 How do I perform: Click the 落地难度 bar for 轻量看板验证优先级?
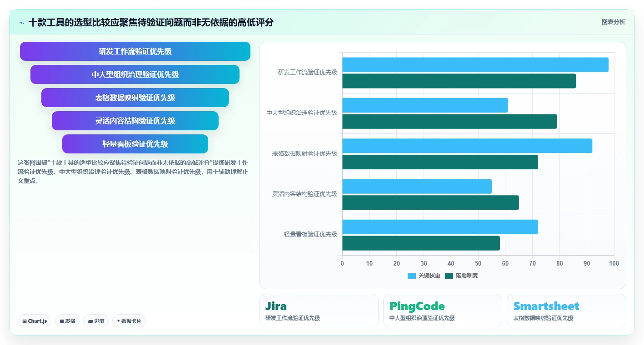[x=421, y=243]
